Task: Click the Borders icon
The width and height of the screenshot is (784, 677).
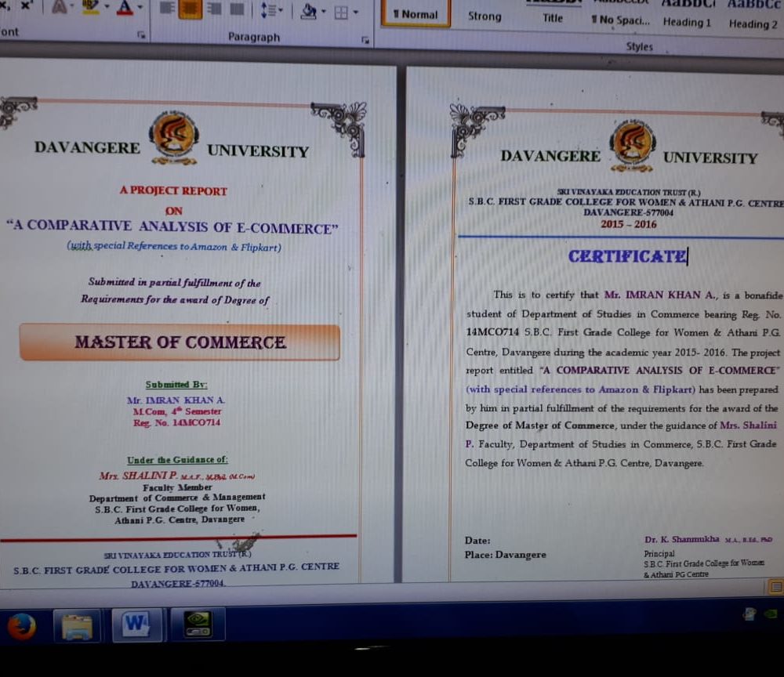Action: [340, 12]
